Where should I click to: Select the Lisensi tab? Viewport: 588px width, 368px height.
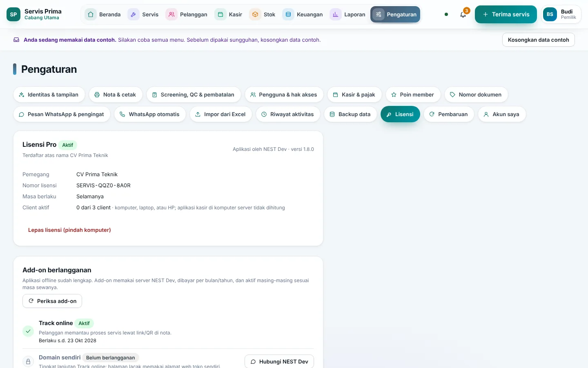point(400,114)
